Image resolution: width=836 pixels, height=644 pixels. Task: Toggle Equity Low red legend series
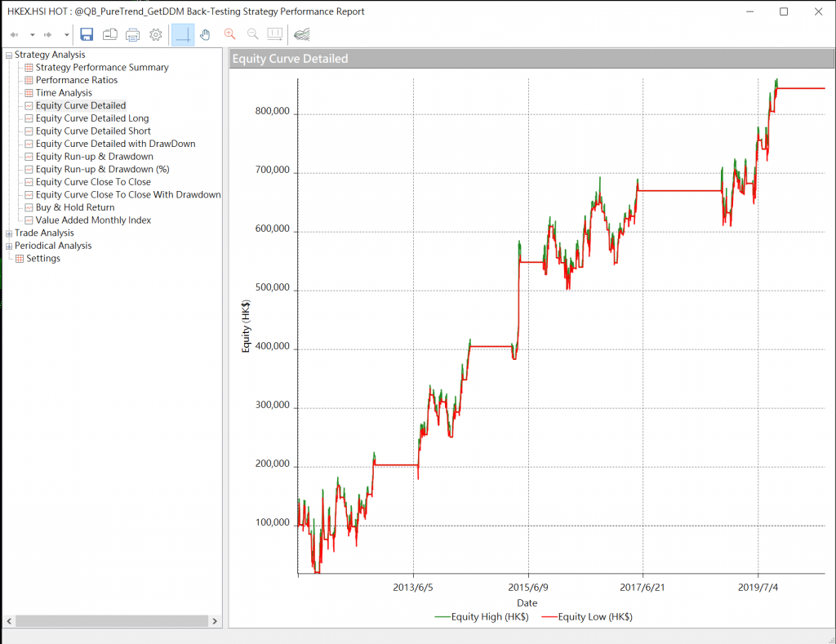coord(586,616)
